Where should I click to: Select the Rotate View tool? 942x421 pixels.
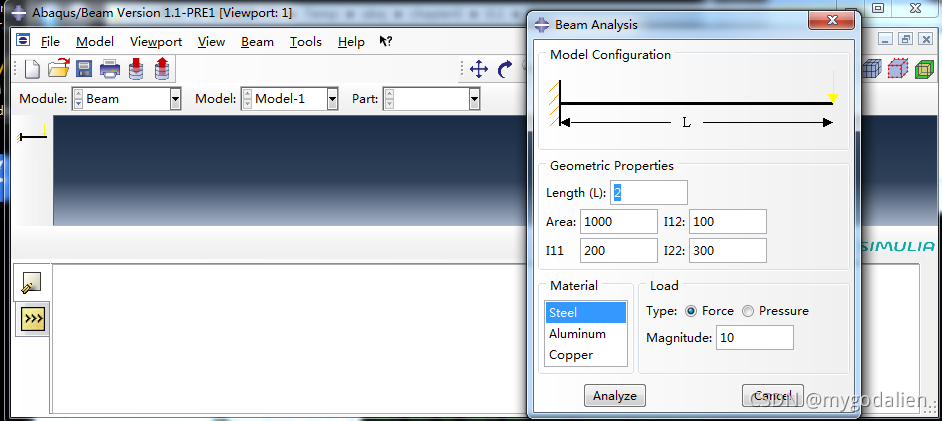505,69
